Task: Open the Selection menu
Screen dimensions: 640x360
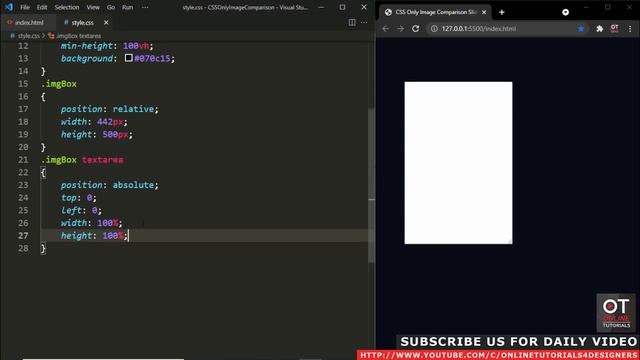Action: point(67,7)
